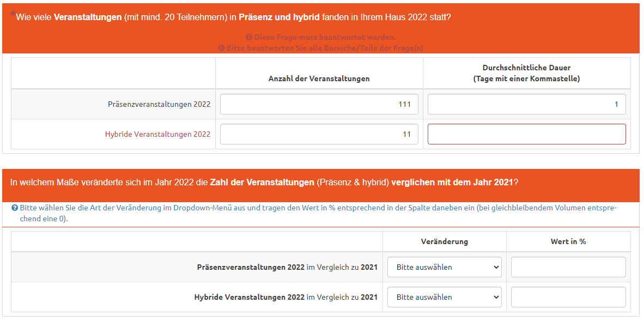Click the empty red-bordered Hybride duration field
This screenshot has height=321, width=644.
[x=526, y=134]
